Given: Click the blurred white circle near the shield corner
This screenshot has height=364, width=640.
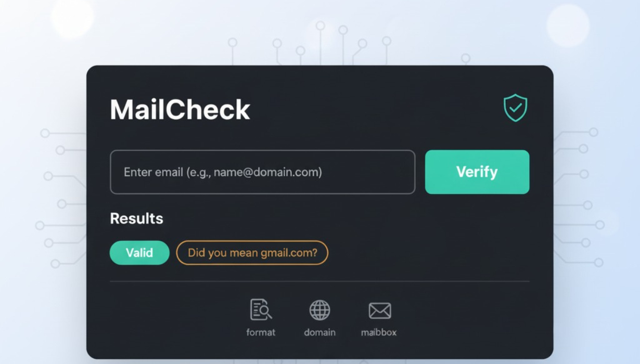Looking at the screenshot, I should click(x=568, y=26).
